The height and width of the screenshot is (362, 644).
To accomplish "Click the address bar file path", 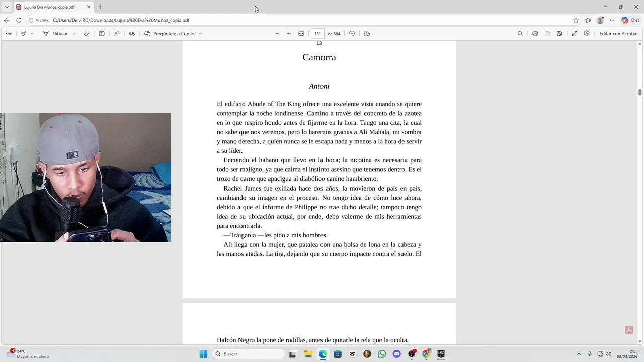I will tap(121, 20).
